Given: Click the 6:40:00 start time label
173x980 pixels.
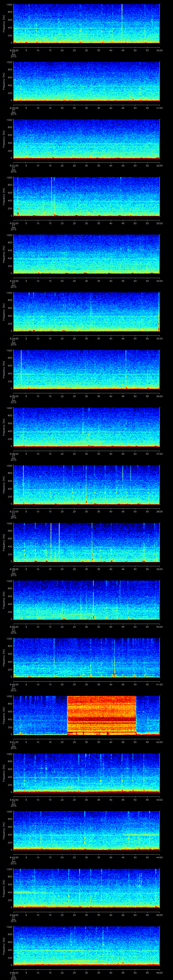Looking at the screenshot, I should [x=14, y=684].
